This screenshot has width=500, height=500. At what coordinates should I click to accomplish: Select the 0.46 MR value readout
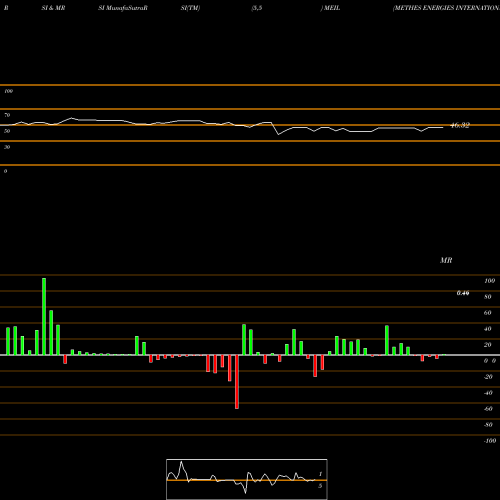[x=463, y=293]
